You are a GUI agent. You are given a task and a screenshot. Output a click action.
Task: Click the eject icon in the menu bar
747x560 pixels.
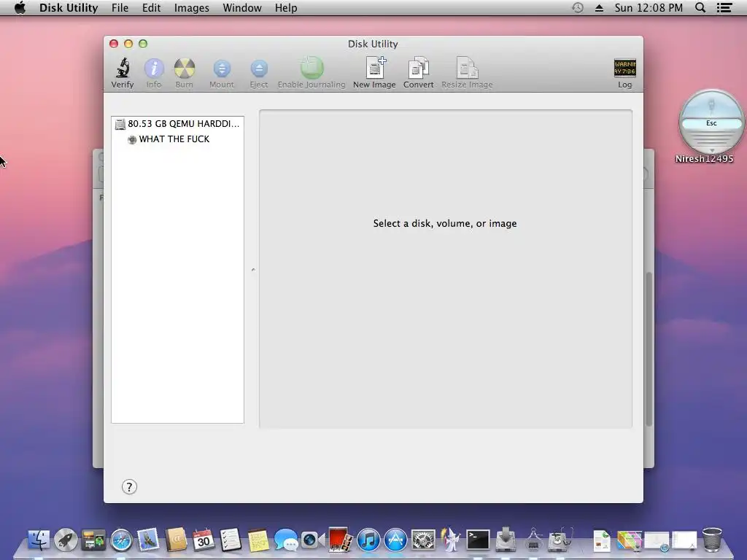[x=600, y=7]
